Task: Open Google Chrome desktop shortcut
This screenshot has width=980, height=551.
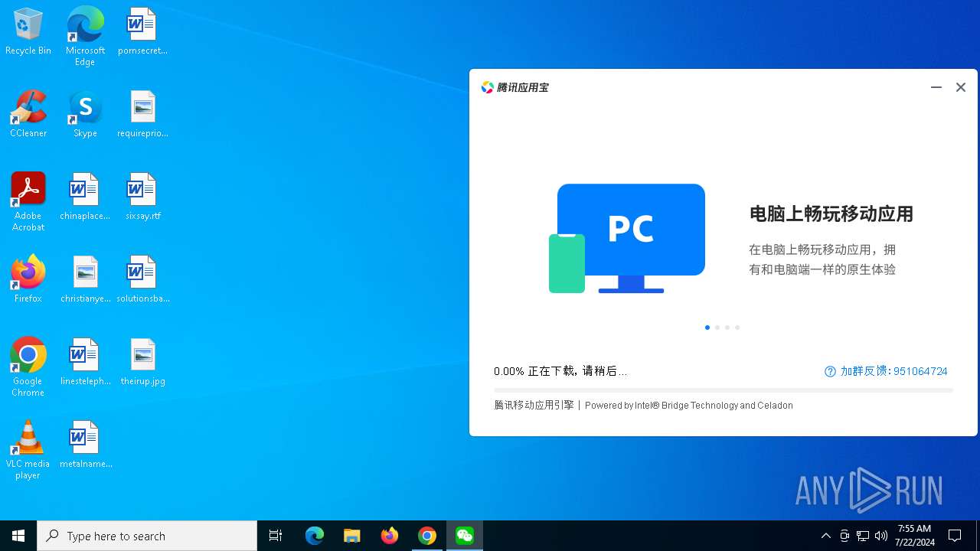Action: click(x=28, y=367)
